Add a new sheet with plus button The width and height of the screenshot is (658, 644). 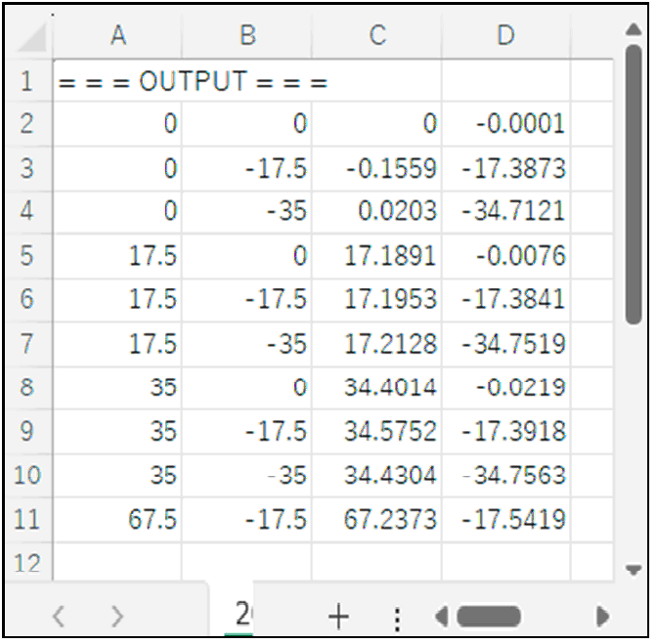click(x=338, y=617)
